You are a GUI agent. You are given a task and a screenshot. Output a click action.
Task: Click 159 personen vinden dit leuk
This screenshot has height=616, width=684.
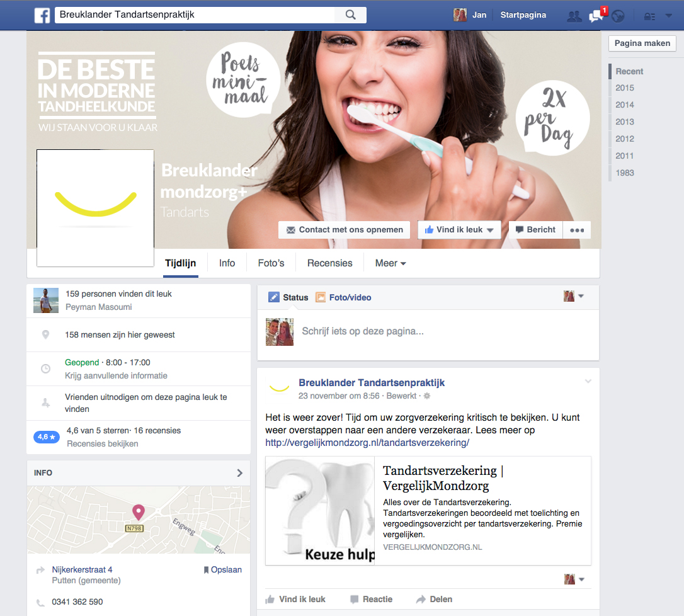[x=118, y=294]
